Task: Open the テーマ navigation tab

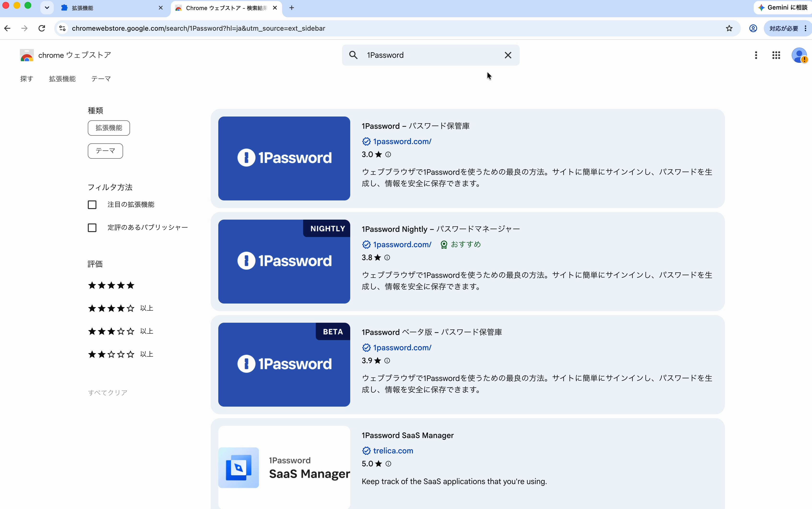Action: pyautogui.click(x=101, y=79)
